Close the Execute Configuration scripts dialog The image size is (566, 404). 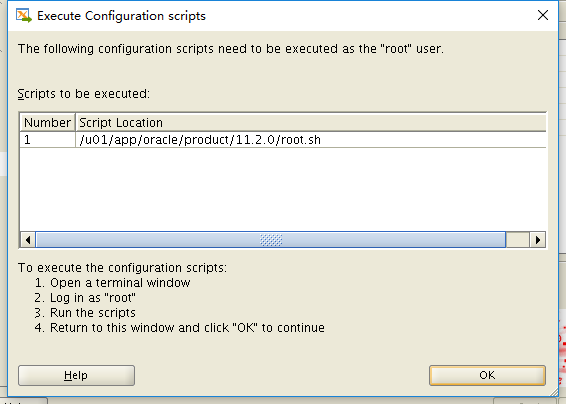click(x=543, y=16)
